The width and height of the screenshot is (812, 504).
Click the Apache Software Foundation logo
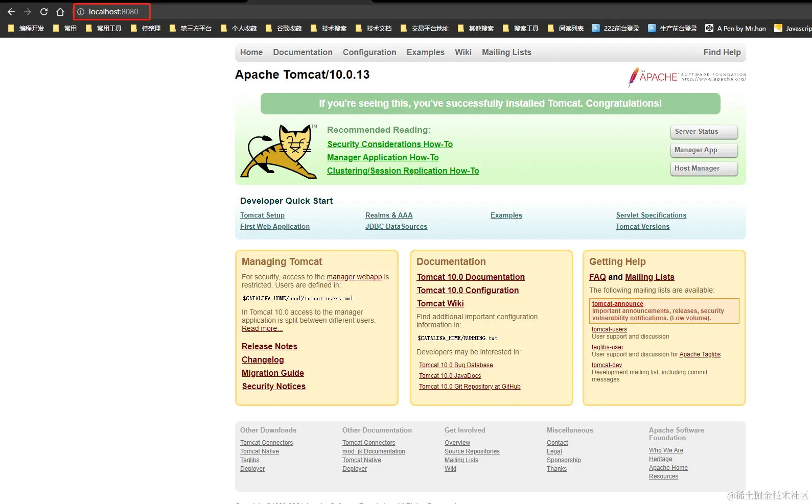(687, 77)
